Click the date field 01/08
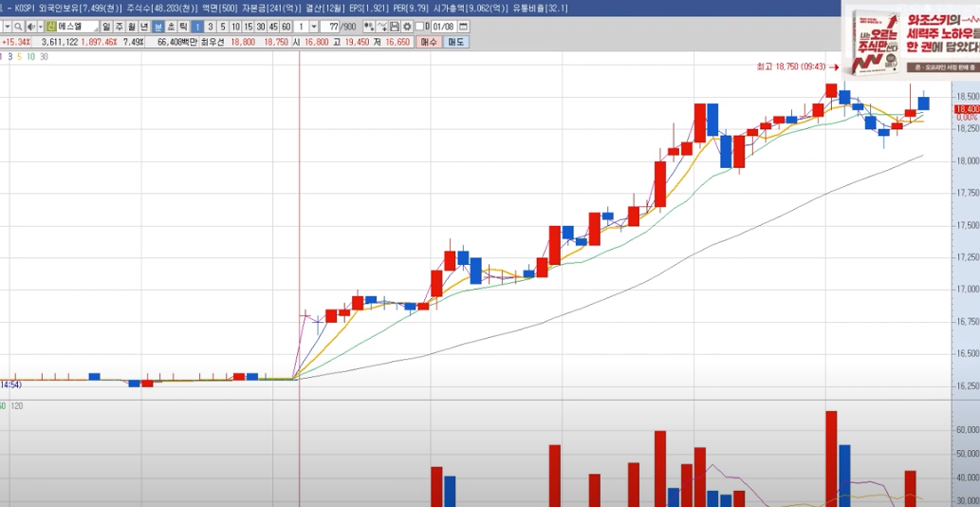This screenshot has width=980, height=507. [x=444, y=27]
